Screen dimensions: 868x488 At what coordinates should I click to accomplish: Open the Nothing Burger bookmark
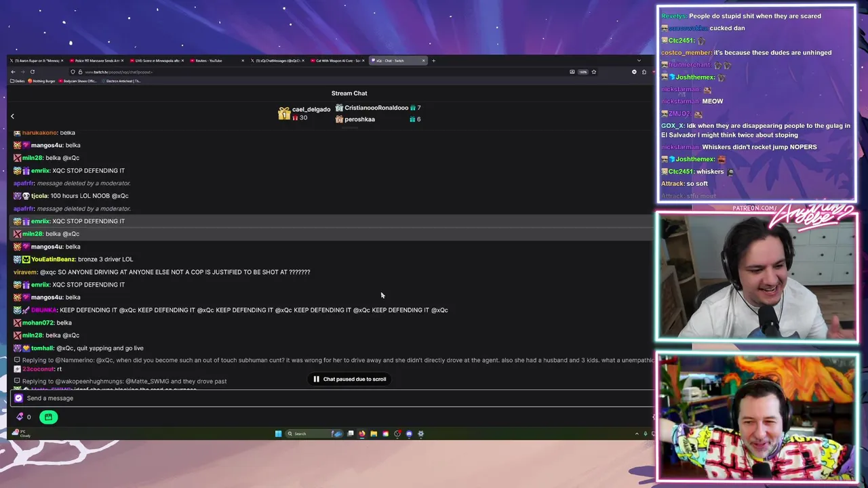click(41, 81)
